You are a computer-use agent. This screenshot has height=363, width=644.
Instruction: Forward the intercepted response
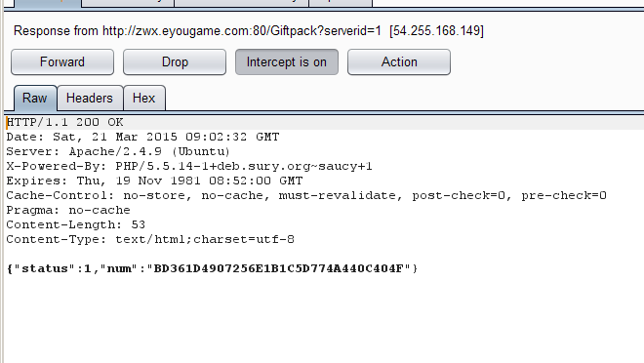[x=62, y=62]
